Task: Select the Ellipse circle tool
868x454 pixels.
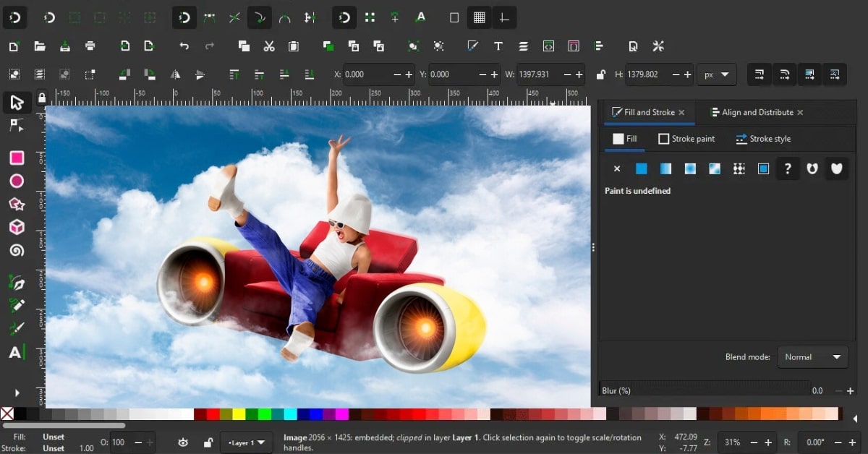Action: coord(17,181)
